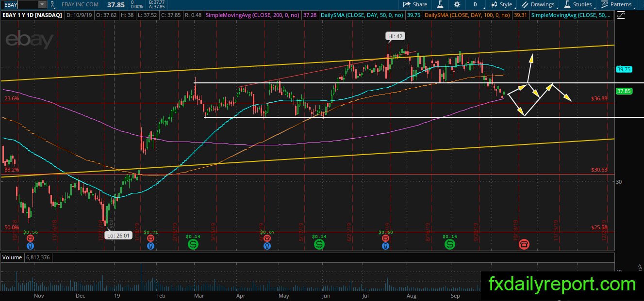Image resolution: width=644 pixels, height=301 pixels.
Task: Open the Drawings tools menu
Action: coord(538,4)
